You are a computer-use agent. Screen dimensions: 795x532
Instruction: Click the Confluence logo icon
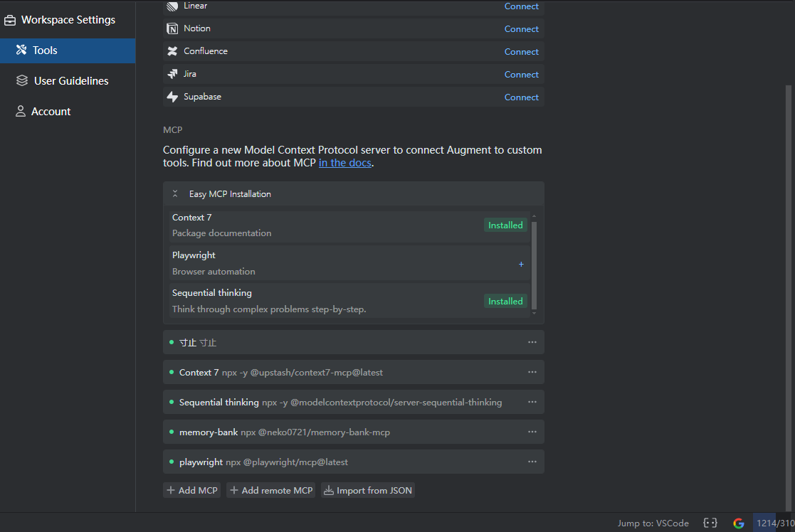click(x=172, y=51)
